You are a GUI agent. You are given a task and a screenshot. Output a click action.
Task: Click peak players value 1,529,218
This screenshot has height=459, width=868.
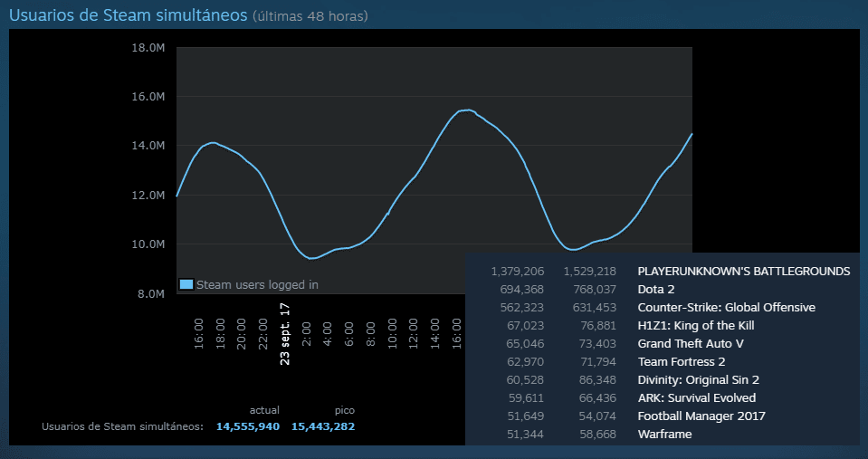[x=589, y=272]
